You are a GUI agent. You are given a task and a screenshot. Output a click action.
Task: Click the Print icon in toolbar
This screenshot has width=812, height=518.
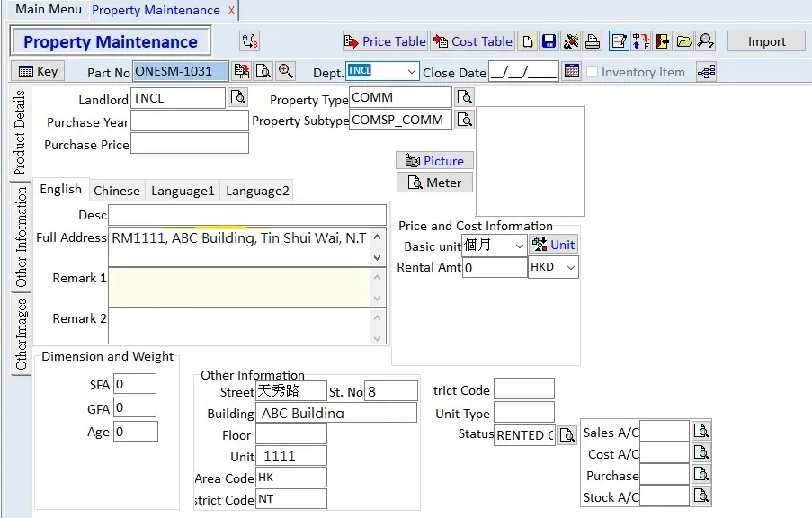point(593,41)
